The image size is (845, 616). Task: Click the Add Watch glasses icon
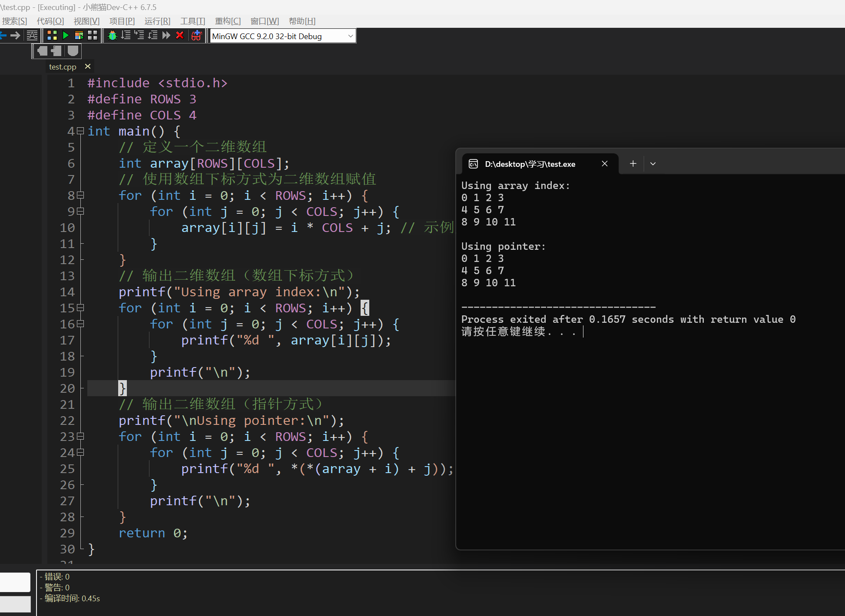(197, 36)
